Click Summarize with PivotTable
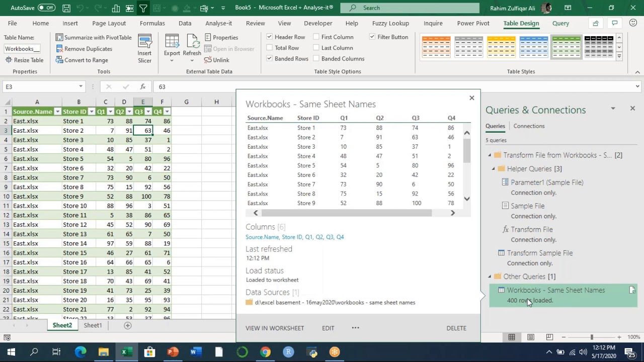Image resolution: width=644 pixels, height=362 pixels. click(94, 37)
